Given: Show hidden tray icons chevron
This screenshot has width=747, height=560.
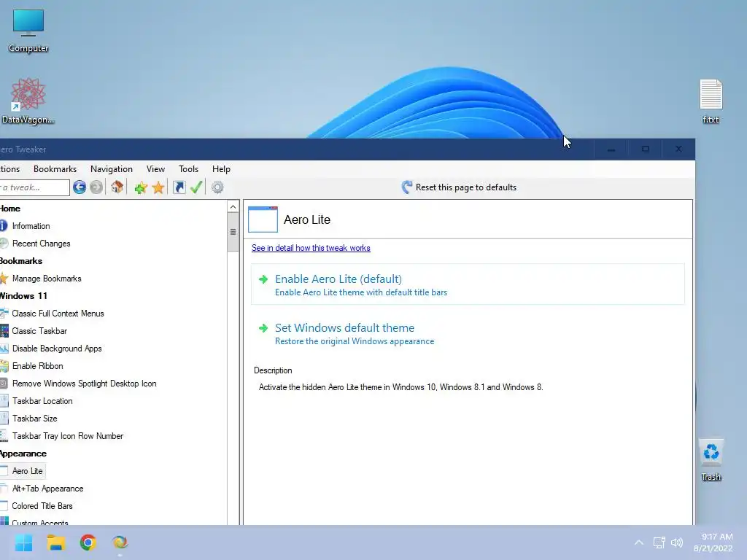Looking at the screenshot, I should 639,542.
